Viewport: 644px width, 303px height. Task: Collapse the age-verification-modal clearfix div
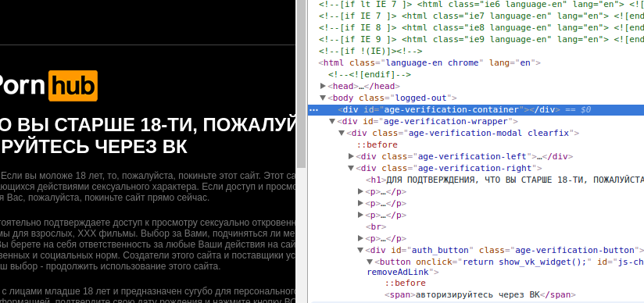point(342,133)
